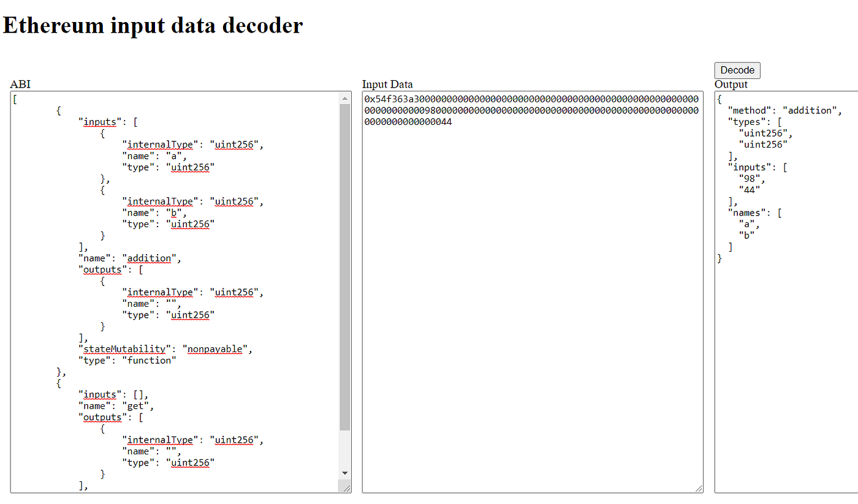The height and width of the screenshot is (504, 858).
Task: Click the decoded input value "44"
Action: pyautogui.click(x=749, y=189)
